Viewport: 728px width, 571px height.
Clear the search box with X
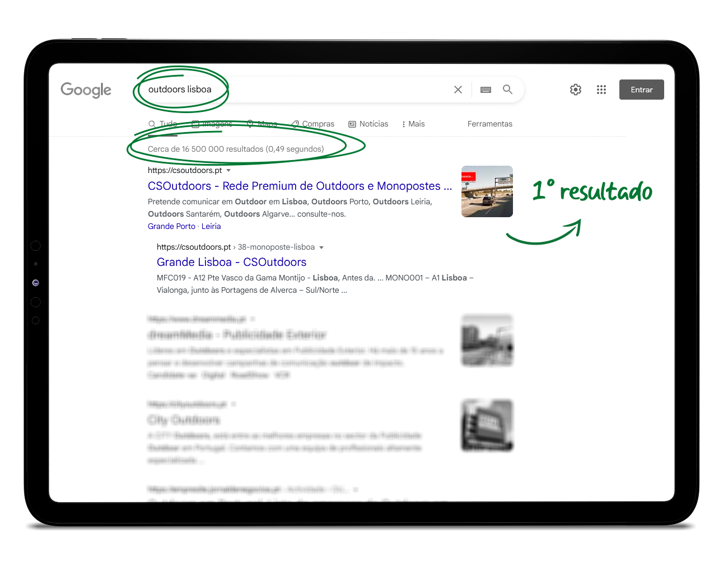(x=458, y=90)
